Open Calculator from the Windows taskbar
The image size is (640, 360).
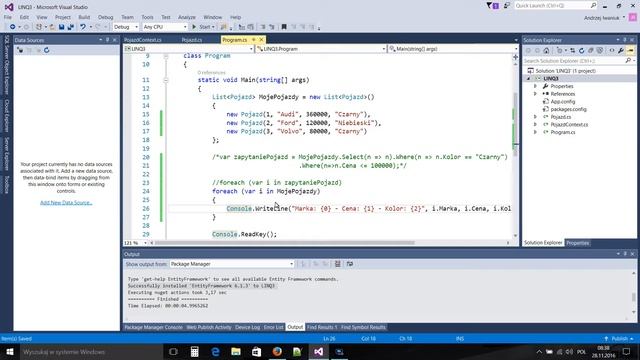click(x=194, y=351)
